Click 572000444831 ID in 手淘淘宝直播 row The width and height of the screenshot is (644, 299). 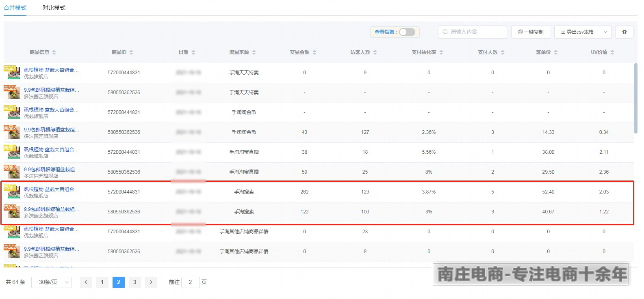(124, 152)
